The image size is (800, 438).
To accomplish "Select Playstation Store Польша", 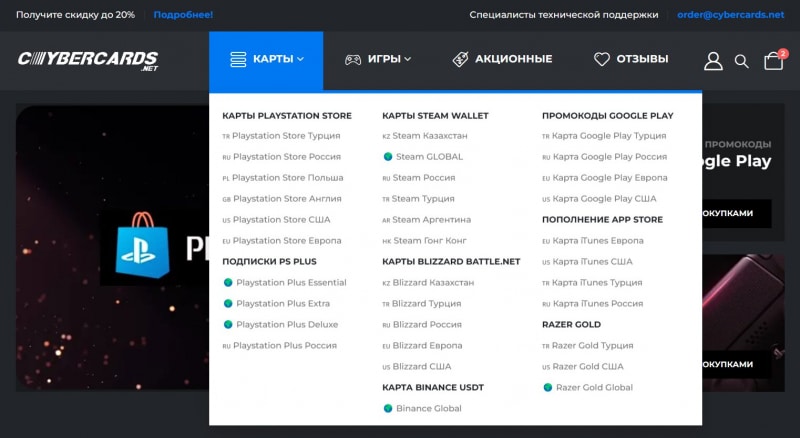I will coord(283,178).
